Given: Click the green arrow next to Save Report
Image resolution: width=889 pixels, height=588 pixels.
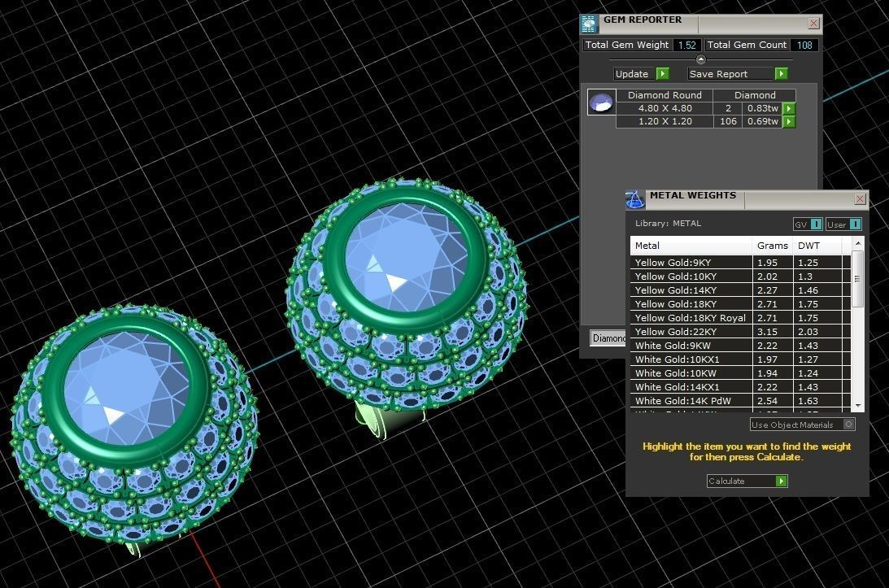Looking at the screenshot, I should click(x=782, y=74).
